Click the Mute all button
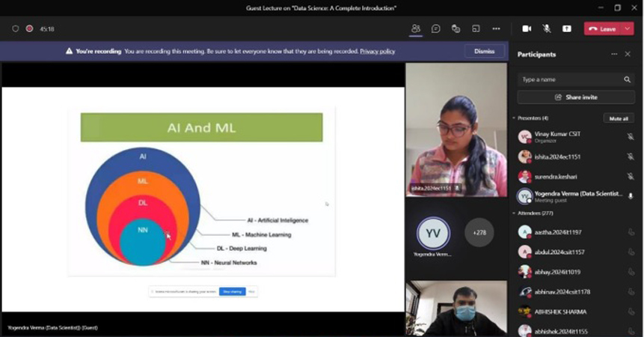This screenshot has width=644, height=337. click(x=619, y=118)
